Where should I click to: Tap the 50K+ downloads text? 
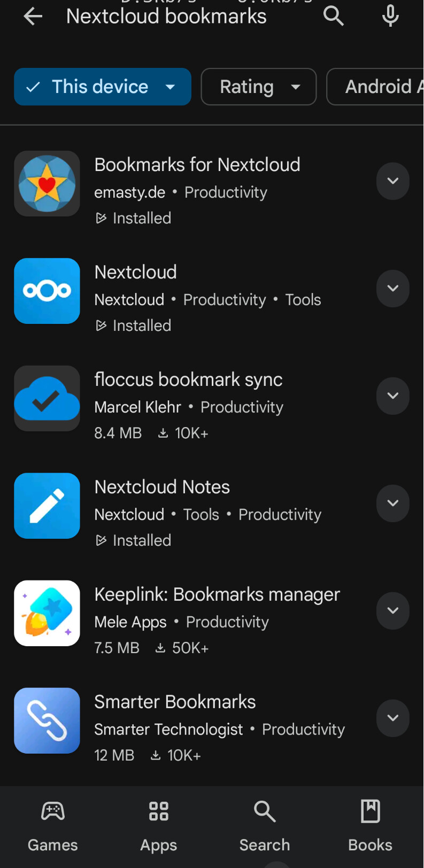point(190,648)
